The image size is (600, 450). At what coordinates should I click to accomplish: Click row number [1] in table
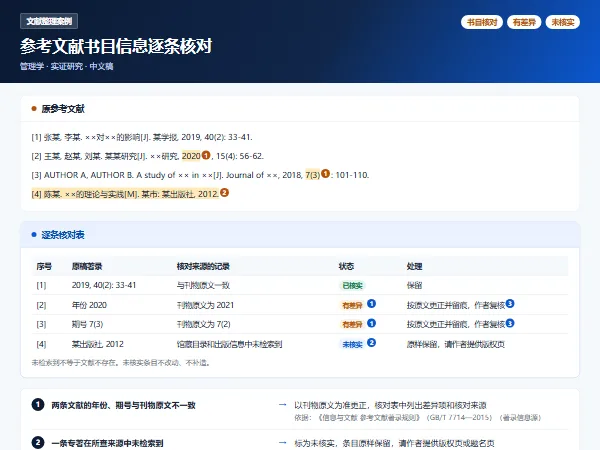(x=41, y=285)
